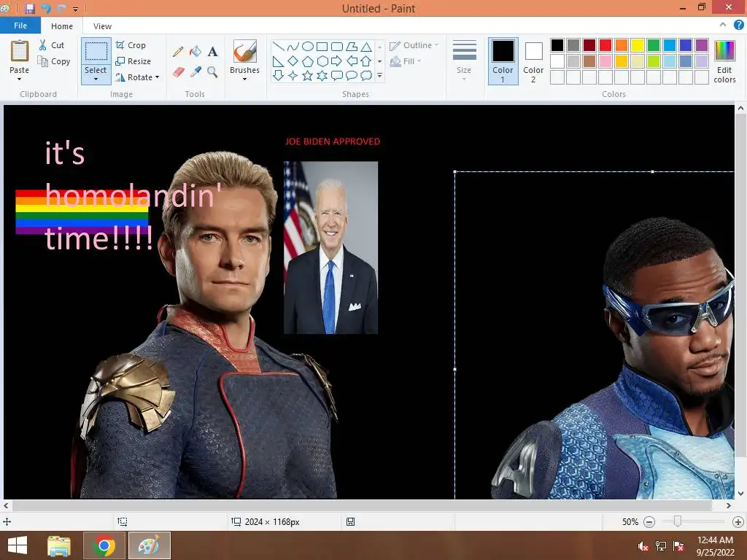Choose the Triangle shape

(x=366, y=46)
